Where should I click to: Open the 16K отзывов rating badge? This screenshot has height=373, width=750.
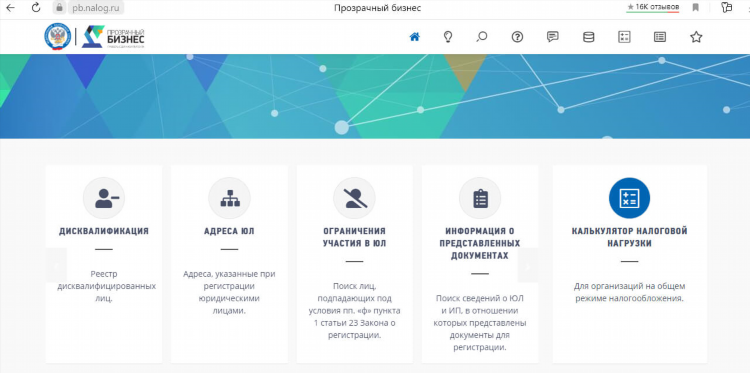coord(652,7)
